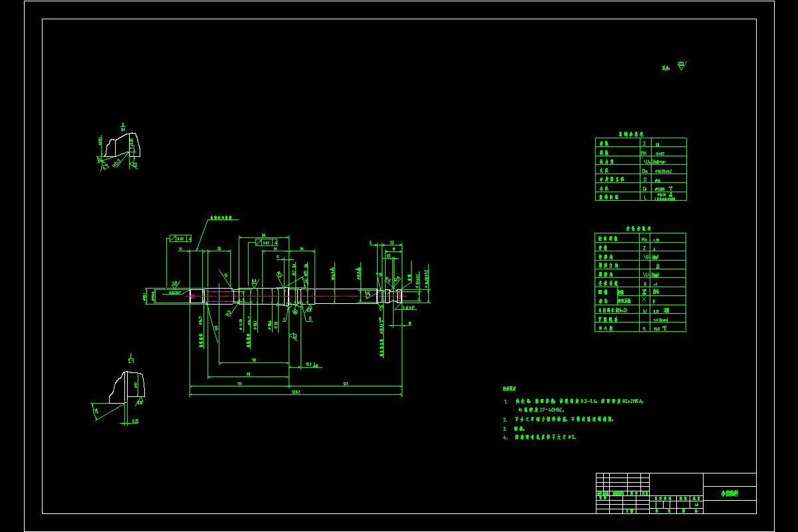Viewport: 798px width, 532px height.
Task: Select the "Di" symbol cell in upper table
Action: (x=645, y=189)
